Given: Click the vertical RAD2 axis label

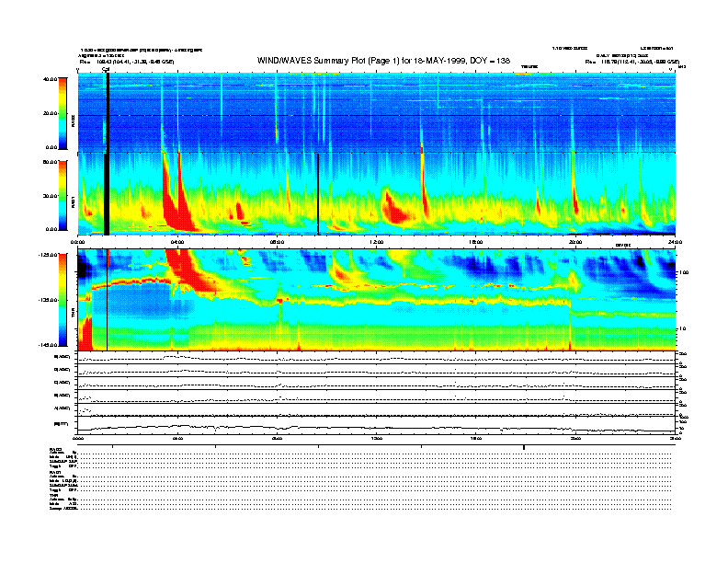Looking at the screenshot, I should tap(73, 121).
